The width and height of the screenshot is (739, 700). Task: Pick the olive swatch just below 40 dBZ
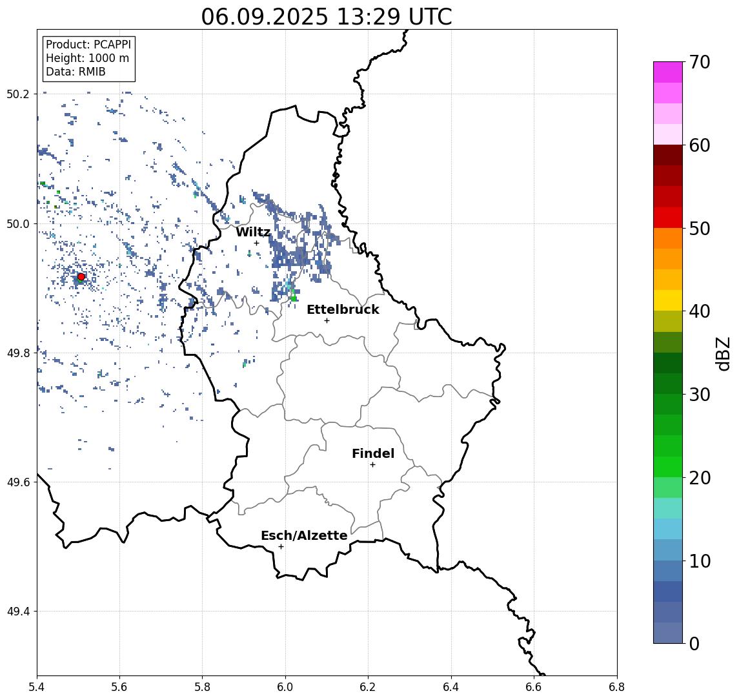pos(668,321)
